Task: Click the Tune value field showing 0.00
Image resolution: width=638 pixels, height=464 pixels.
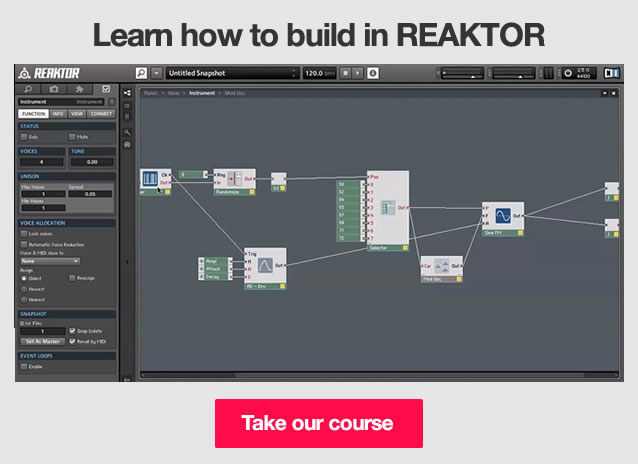Action: click(92, 162)
